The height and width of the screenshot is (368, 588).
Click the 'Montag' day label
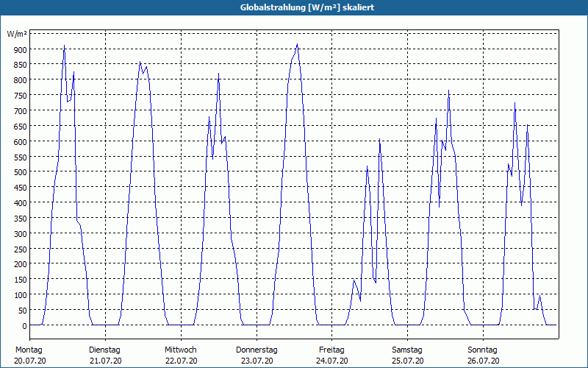29,350
